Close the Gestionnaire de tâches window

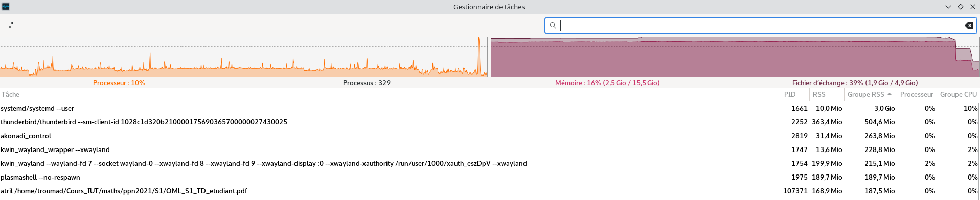coord(972,7)
